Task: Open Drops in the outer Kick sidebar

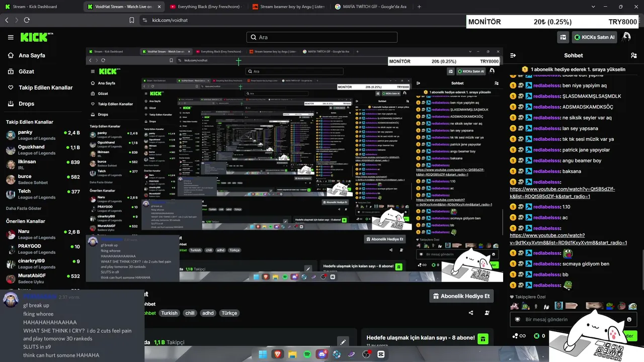Action: (x=26, y=104)
